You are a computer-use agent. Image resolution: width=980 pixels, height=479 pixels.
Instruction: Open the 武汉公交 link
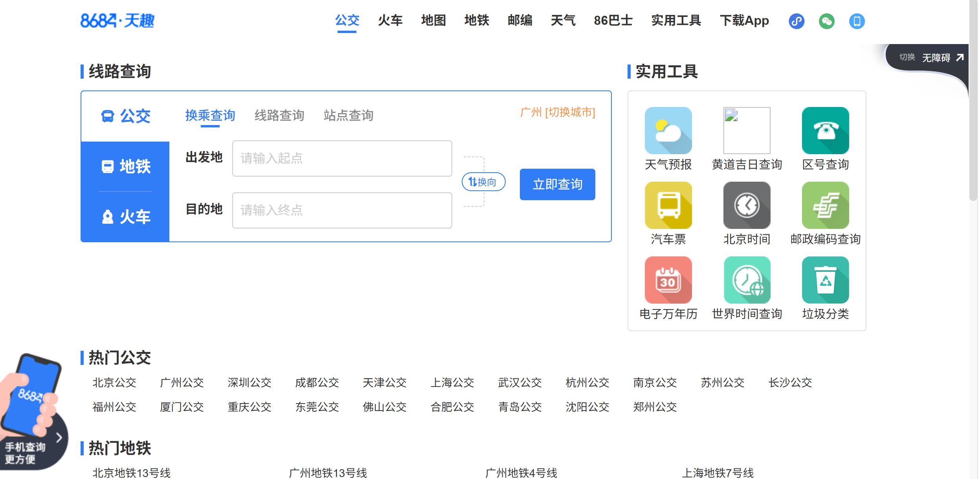(x=520, y=382)
